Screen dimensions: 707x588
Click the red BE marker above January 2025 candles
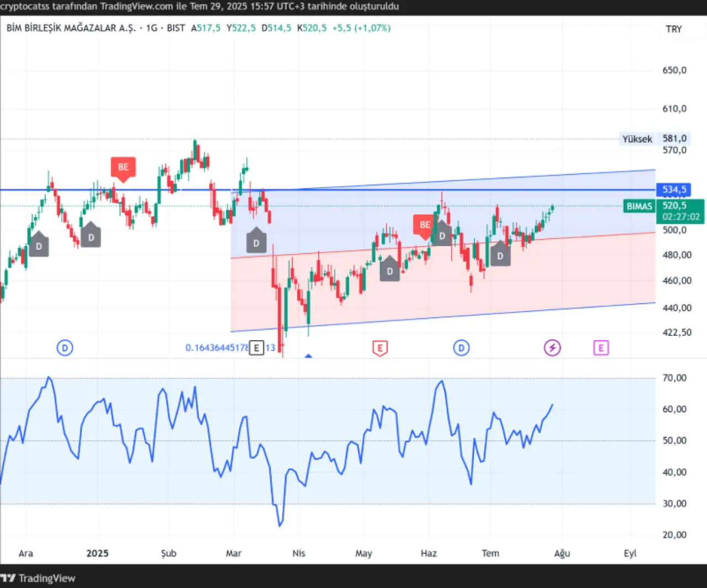pyautogui.click(x=123, y=167)
